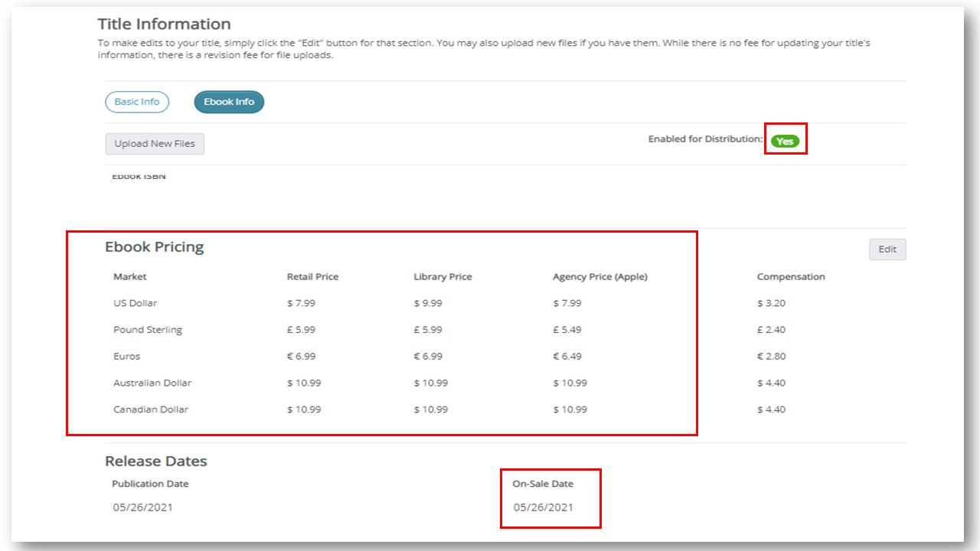This screenshot has width=980, height=551.
Task: Click the Ebook Pricing section heading
Action: coord(155,247)
